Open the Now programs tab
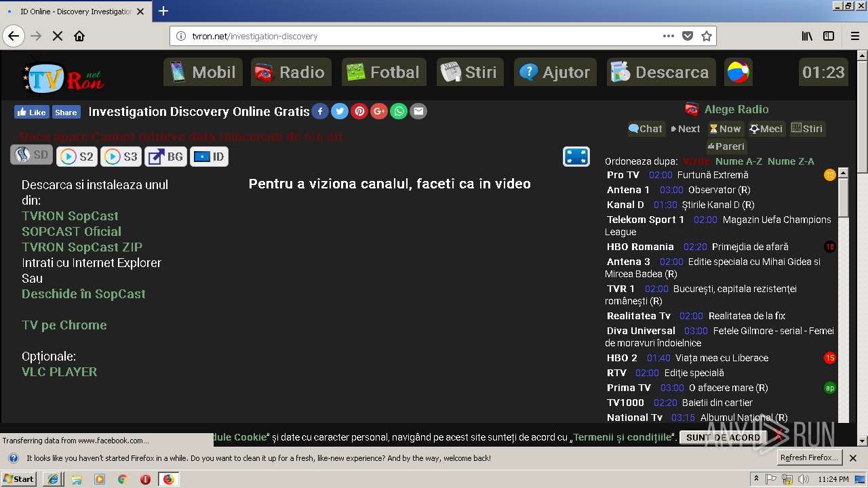 725,129
